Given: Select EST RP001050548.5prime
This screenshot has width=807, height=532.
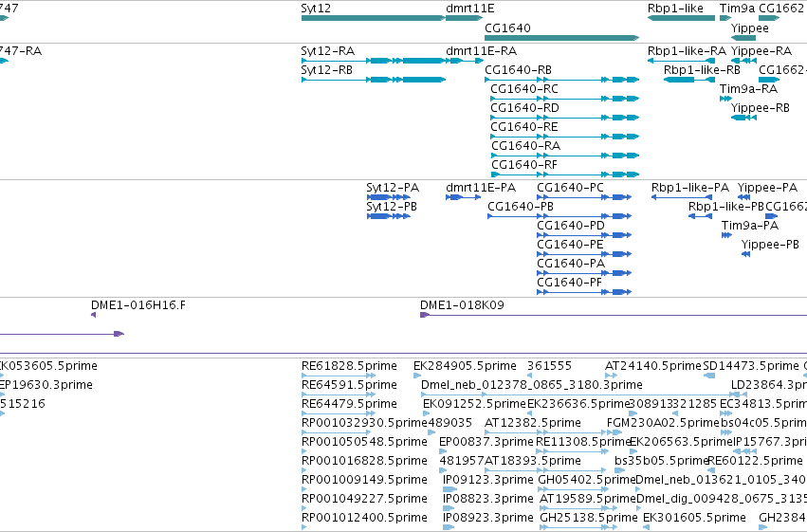Looking at the screenshot, I should 304,452.
